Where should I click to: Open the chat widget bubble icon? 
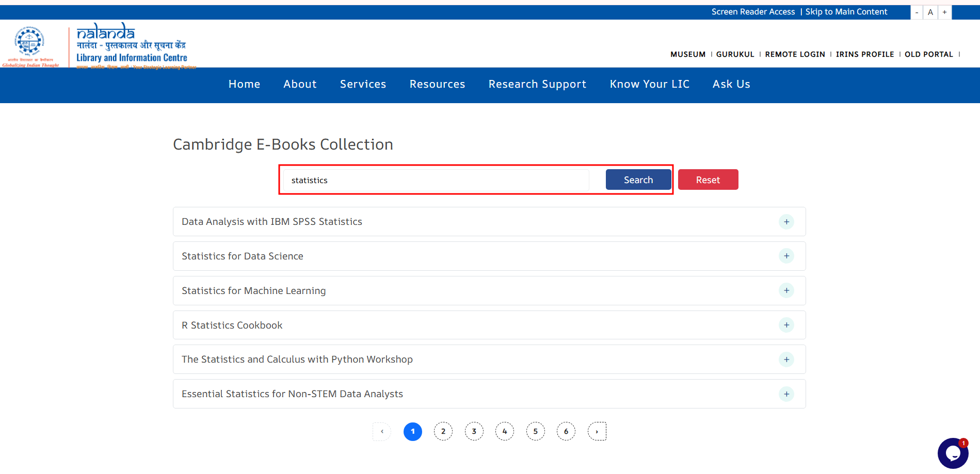(952, 453)
